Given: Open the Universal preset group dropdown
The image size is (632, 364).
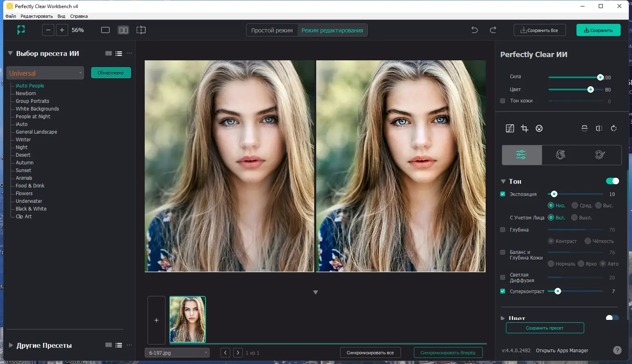Looking at the screenshot, I should coord(45,73).
